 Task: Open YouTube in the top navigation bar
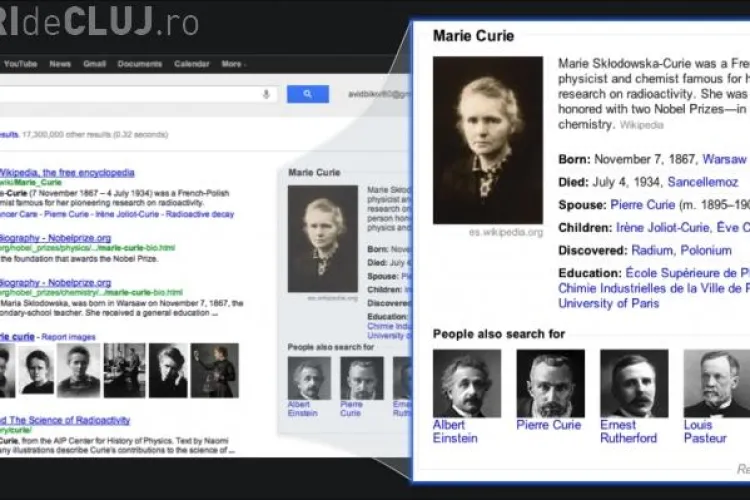20,64
